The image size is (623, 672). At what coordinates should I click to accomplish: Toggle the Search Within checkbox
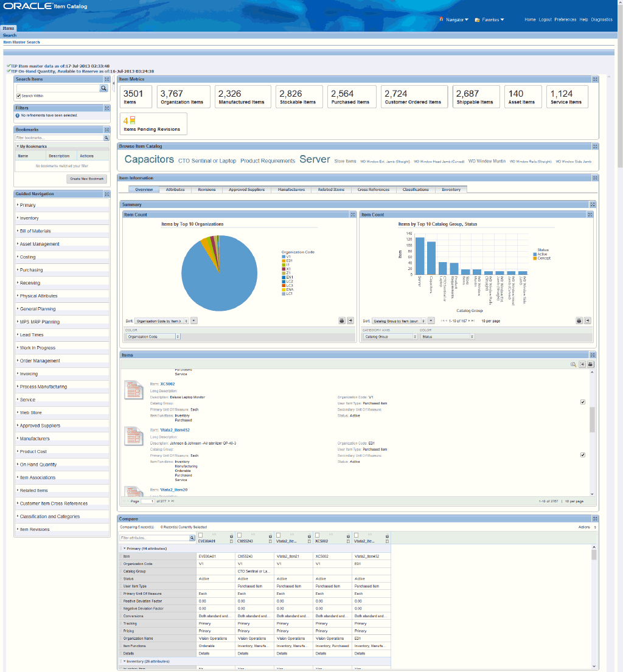18,96
